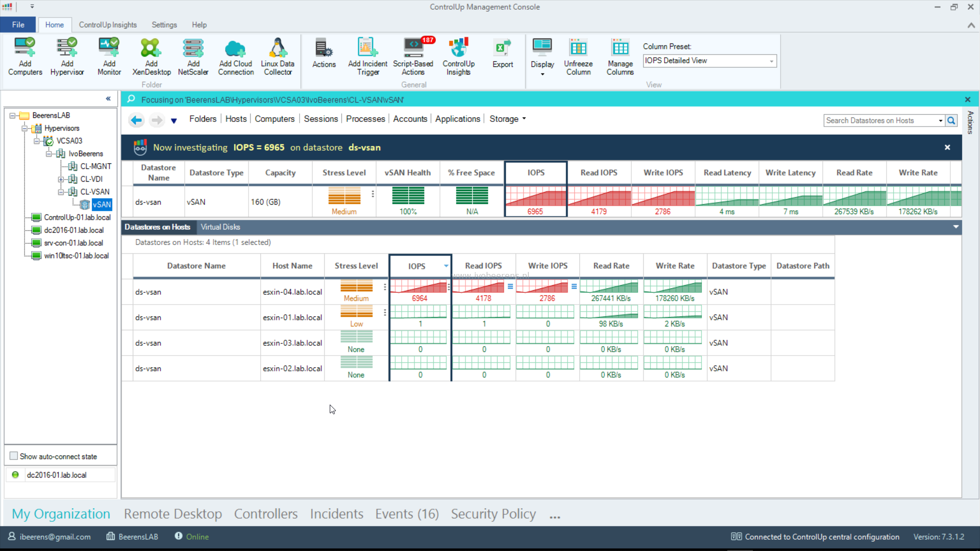
Task: Open stress level details for esxin-04
Action: click(x=385, y=287)
